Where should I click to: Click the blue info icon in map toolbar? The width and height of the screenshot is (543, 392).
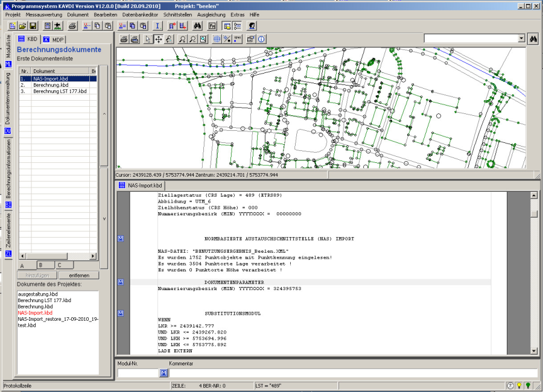pyautogui.click(x=261, y=39)
